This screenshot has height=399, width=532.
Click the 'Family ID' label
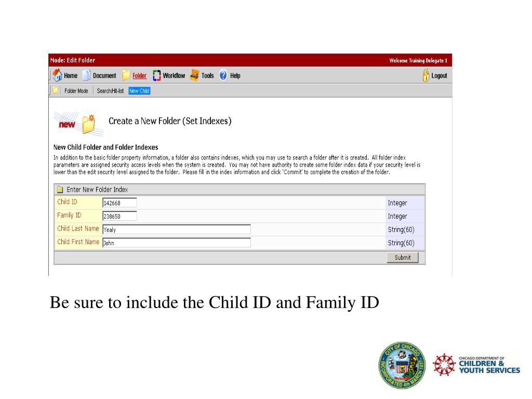pos(69,215)
